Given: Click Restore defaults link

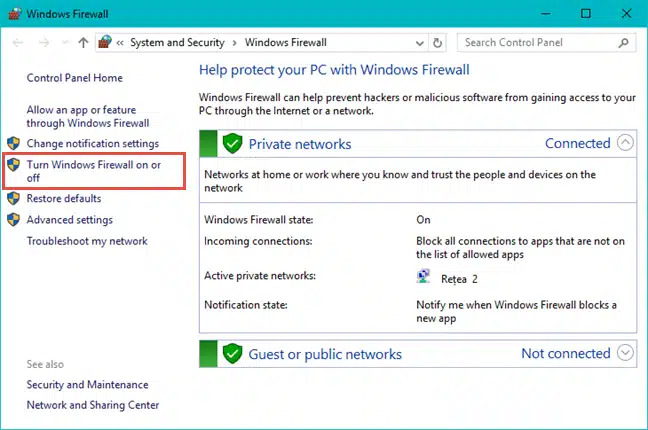Looking at the screenshot, I should coord(63,198).
